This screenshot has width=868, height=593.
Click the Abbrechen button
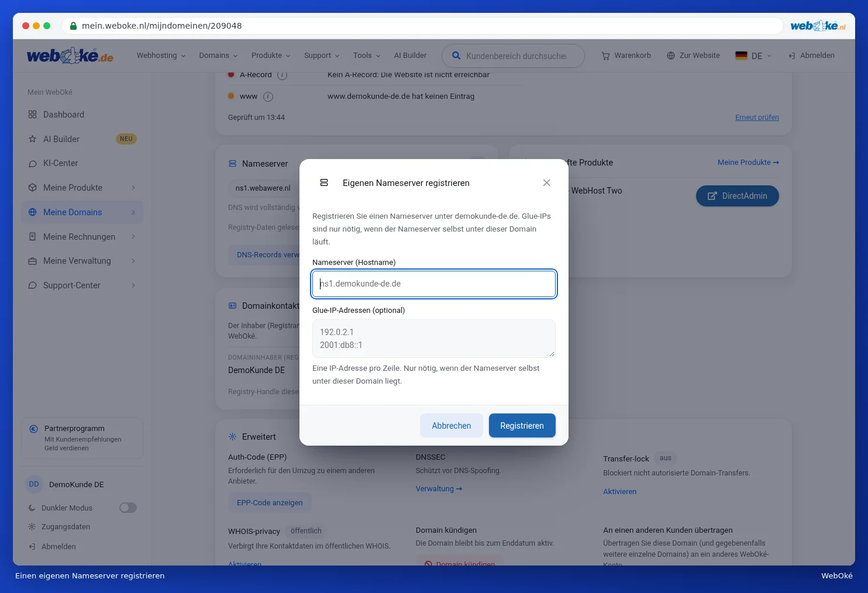pyautogui.click(x=451, y=426)
